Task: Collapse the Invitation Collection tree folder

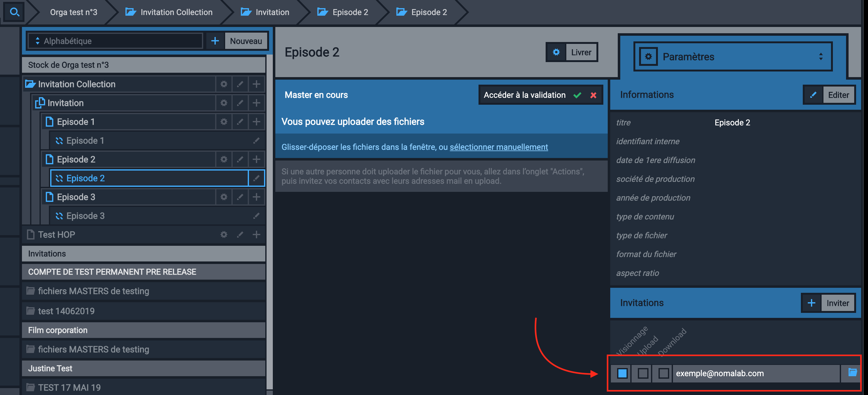Action: click(30, 84)
